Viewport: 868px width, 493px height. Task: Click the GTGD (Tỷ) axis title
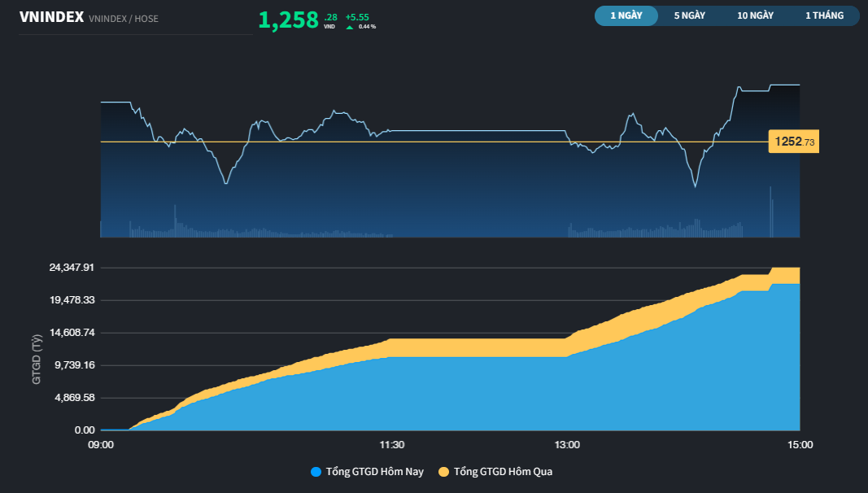(x=37, y=359)
